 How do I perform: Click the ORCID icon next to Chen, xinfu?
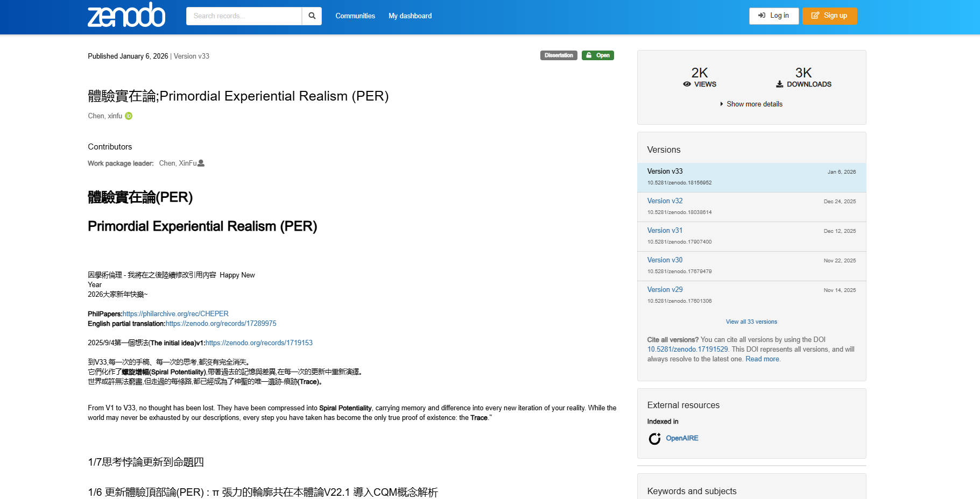pos(129,116)
